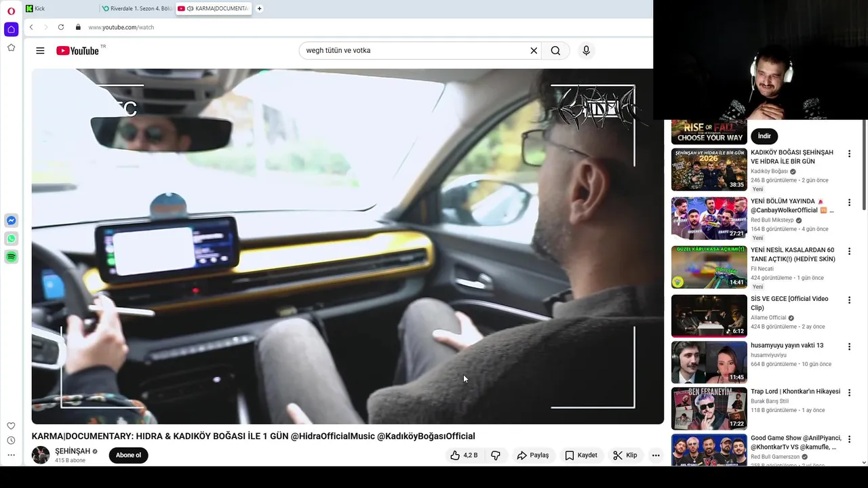Start voice search with microphone

coord(587,50)
